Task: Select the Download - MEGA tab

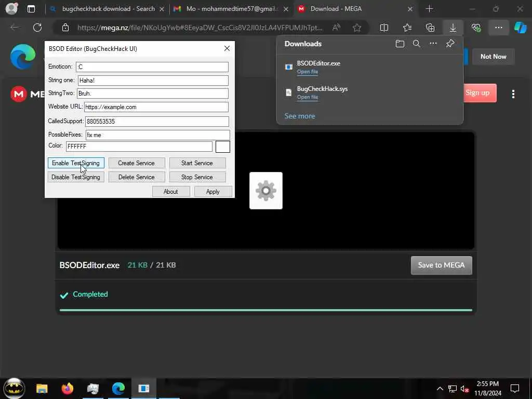Action: point(355,9)
